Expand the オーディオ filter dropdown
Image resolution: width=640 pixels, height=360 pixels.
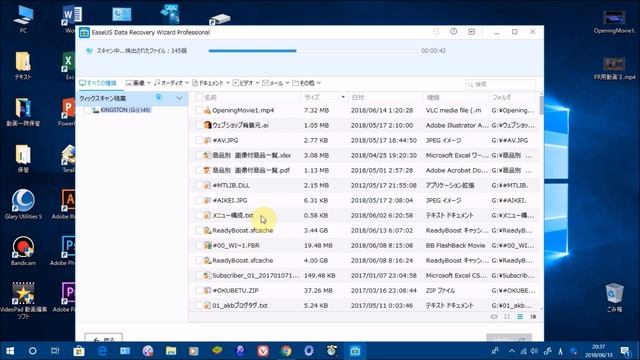pos(187,83)
